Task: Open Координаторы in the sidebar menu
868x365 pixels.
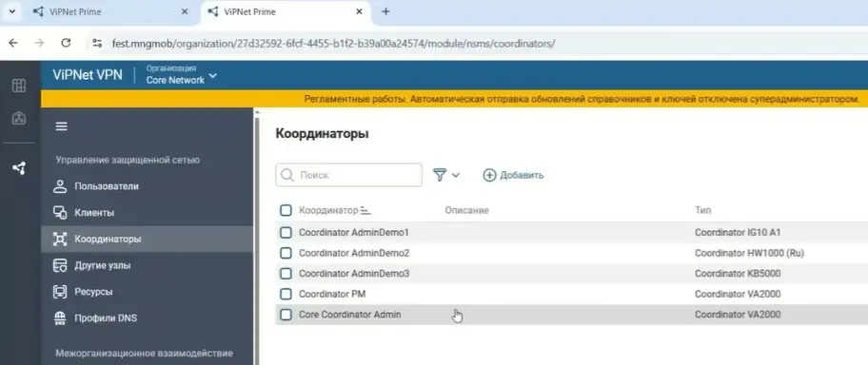Action: [147, 239]
